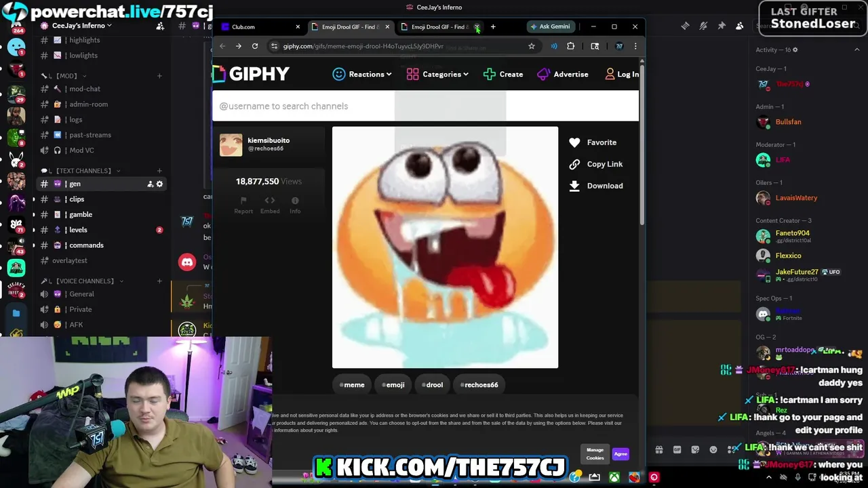868x488 pixels.
Task: Open the Categories dropdown menu
Action: click(437, 75)
